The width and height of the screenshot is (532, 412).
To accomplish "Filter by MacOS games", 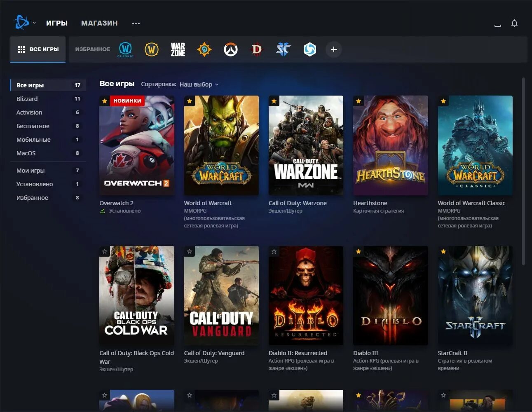I will click(x=48, y=153).
